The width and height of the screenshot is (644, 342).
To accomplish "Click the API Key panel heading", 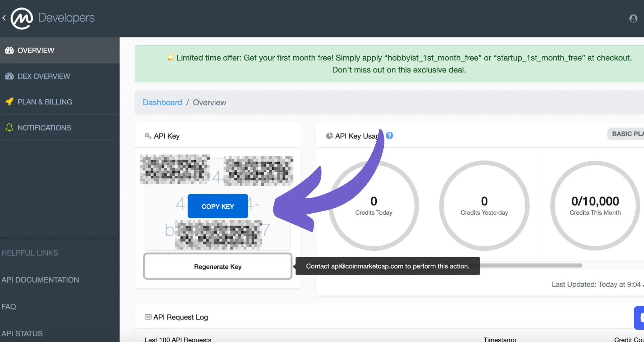I will pyautogui.click(x=167, y=136).
